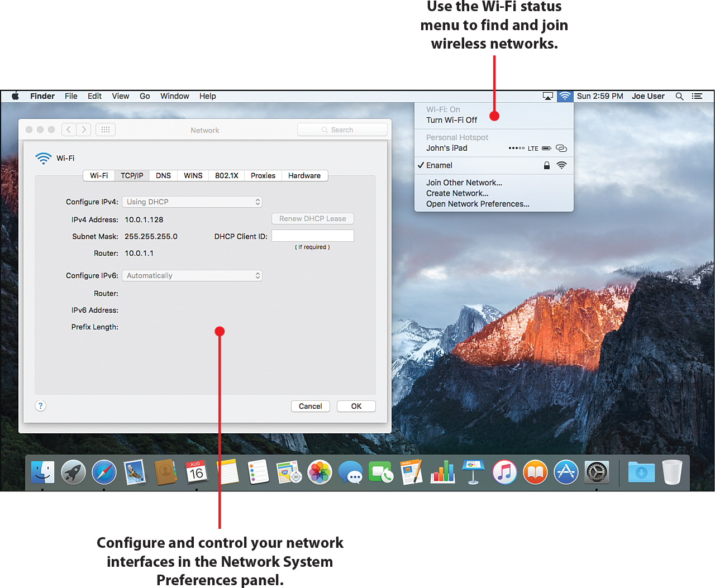Open the help question mark button
This screenshot has height=588, width=715.
(x=40, y=406)
